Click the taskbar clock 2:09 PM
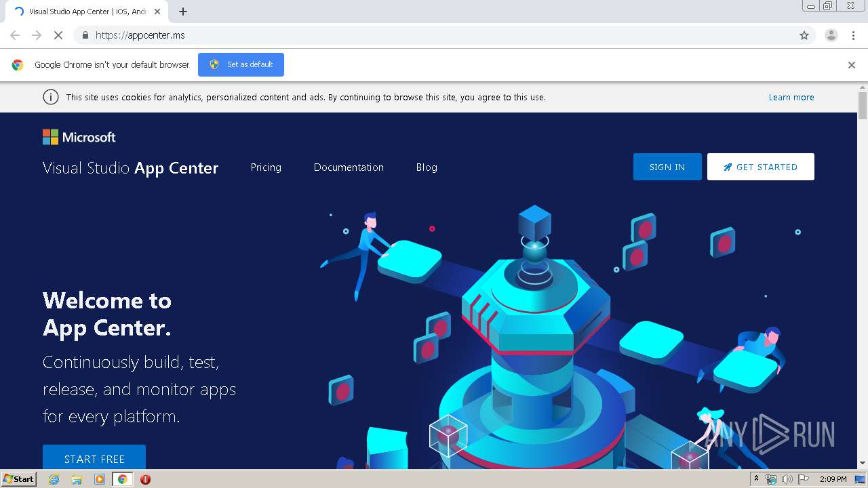Viewport: 868px width, 488px height. pyautogui.click(x=833, y=479)
